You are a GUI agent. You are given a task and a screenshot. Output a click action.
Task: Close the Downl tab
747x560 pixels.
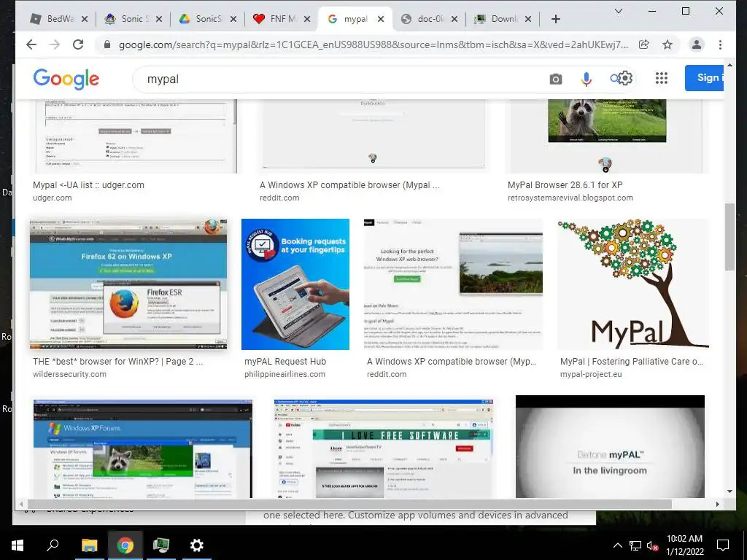528,19
